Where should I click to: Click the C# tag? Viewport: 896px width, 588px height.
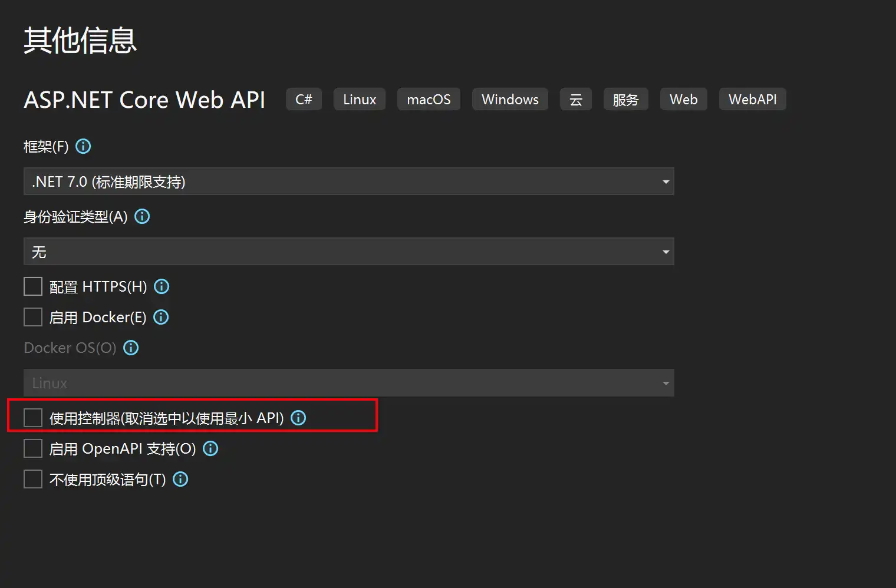304,100
